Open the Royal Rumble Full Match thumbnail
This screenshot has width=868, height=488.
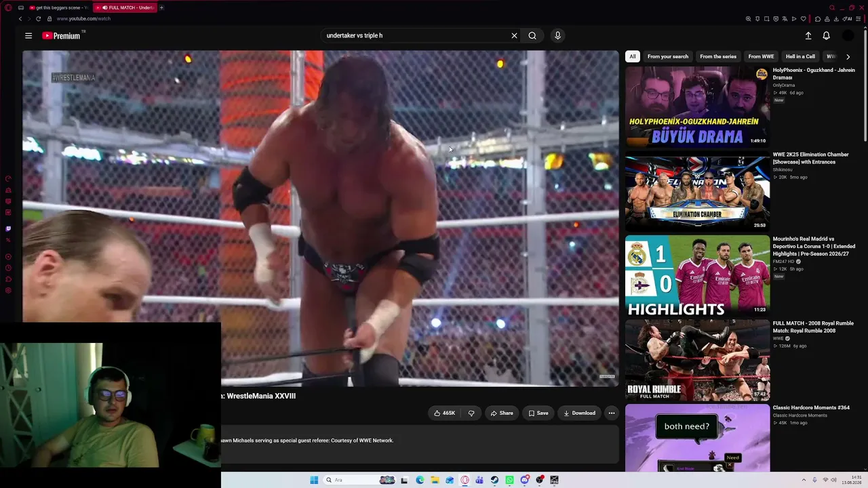click(x=697, y=361)
